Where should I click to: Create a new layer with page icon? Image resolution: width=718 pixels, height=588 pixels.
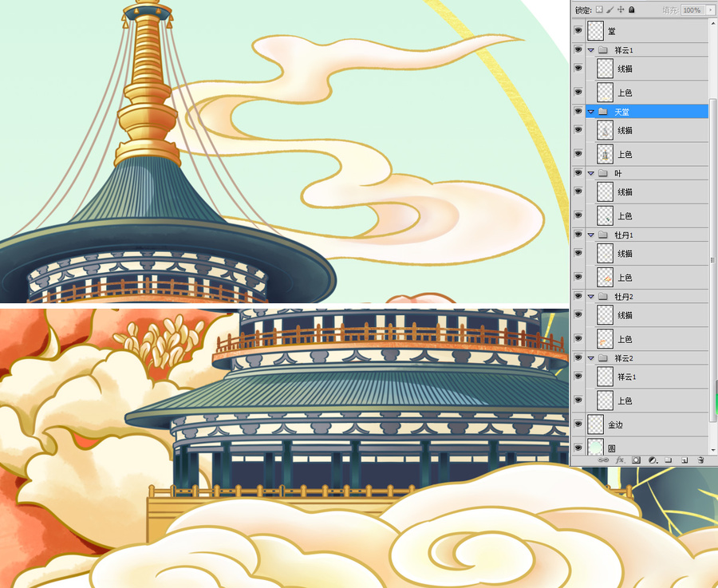(x=684, y=460)
